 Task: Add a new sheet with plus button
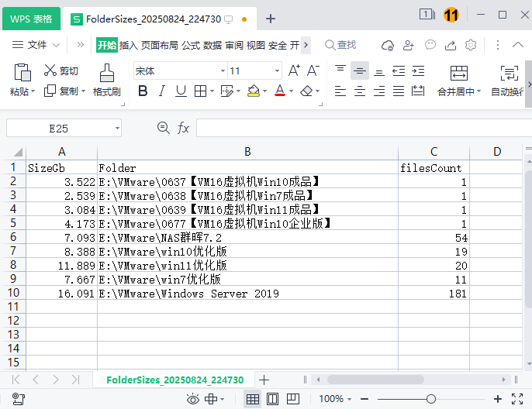coord(264,380)
